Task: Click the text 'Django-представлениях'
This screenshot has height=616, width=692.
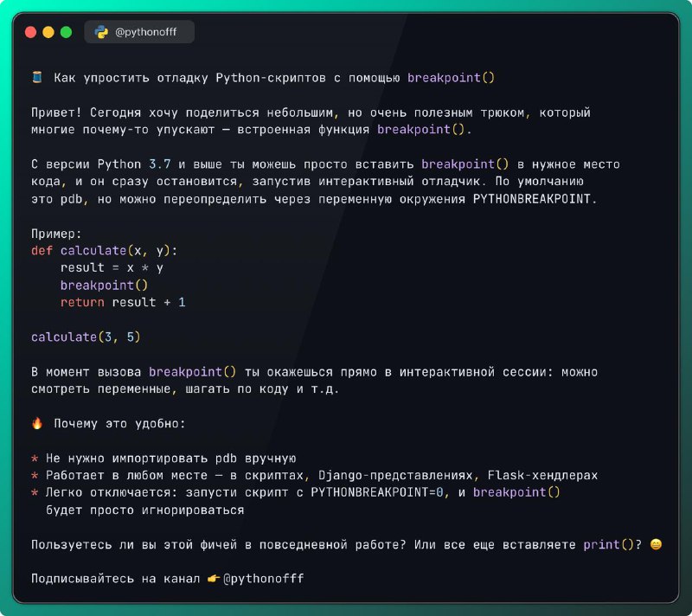Action: click(x=395, y=476)
